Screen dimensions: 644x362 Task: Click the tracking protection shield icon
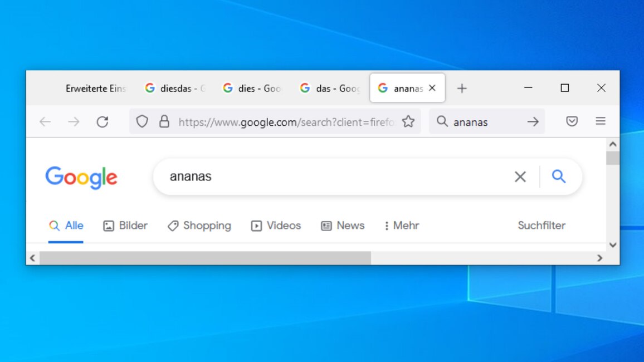[142, 121]
